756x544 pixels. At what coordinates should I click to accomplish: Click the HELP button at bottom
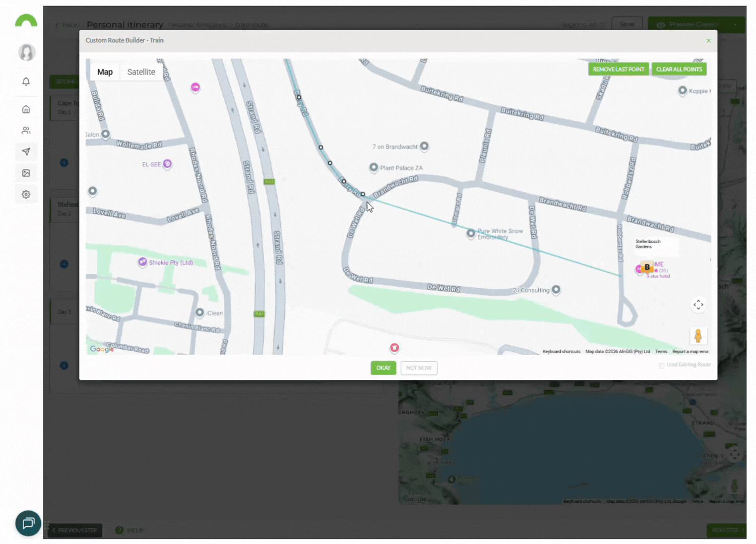pyautogui.click(x=130, y=530)
